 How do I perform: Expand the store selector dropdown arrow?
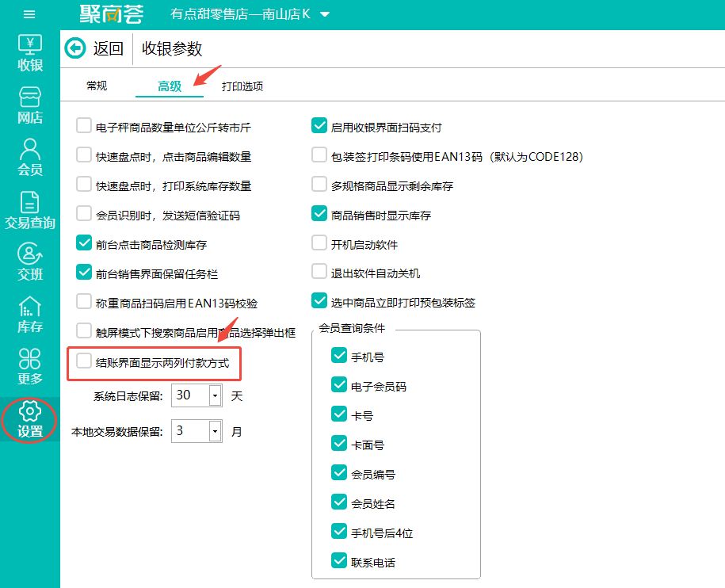[x=325, y=14]
